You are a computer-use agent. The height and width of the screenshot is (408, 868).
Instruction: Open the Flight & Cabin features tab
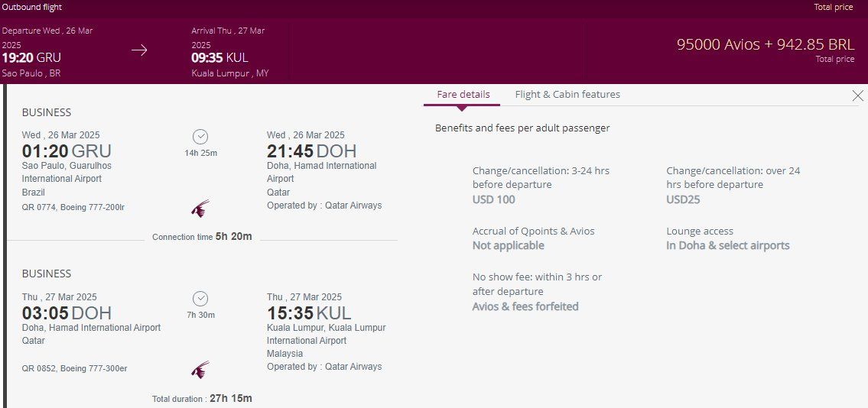click(x=567, y=95)
